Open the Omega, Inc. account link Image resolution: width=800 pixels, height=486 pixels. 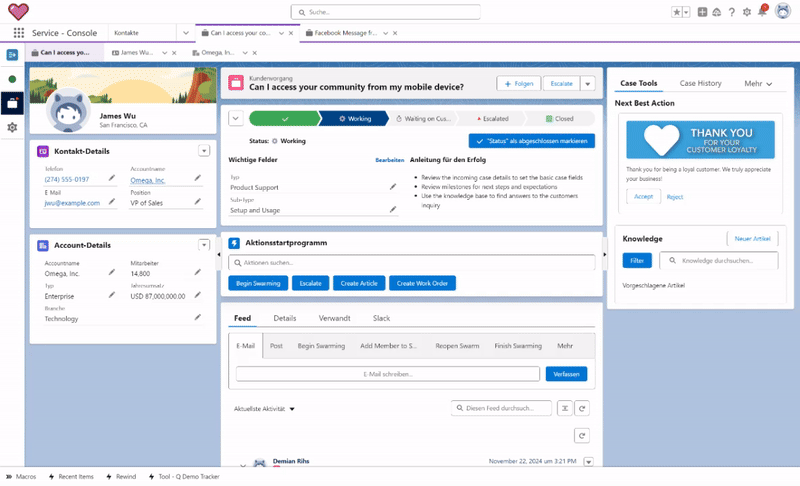(x=148, y=180)
